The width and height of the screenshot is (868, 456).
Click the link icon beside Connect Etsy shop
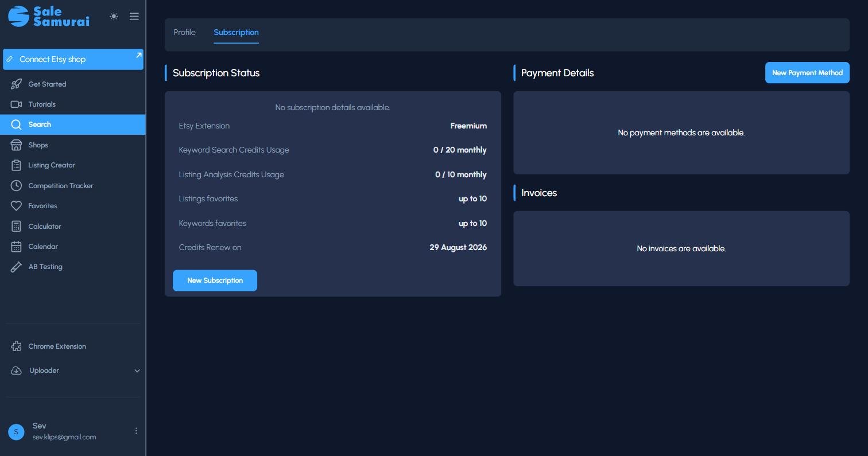[x=10, y=59]
